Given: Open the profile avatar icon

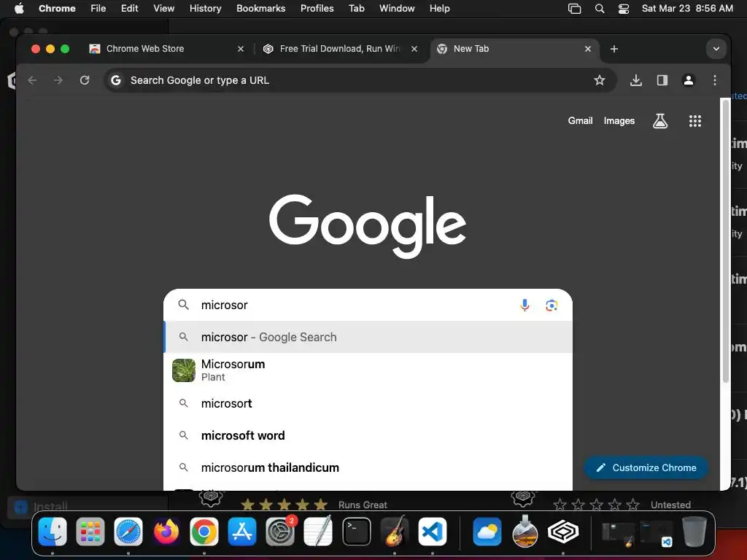Looking at the screenshot, I should click(x=689, y=80).
